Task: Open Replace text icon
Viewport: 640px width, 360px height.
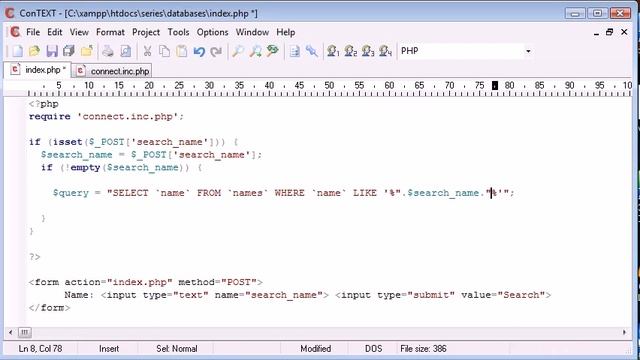Action: coord(273,51)
